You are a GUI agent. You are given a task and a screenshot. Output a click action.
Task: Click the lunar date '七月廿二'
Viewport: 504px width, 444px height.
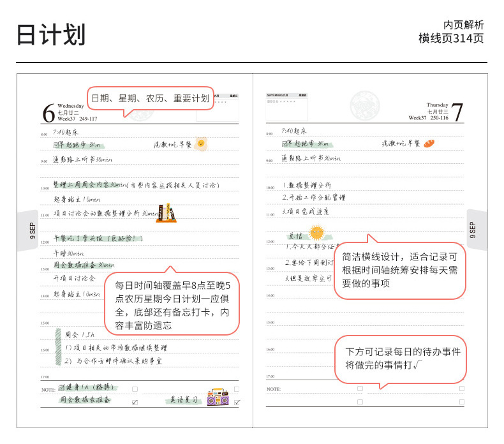tap(68, 112)
